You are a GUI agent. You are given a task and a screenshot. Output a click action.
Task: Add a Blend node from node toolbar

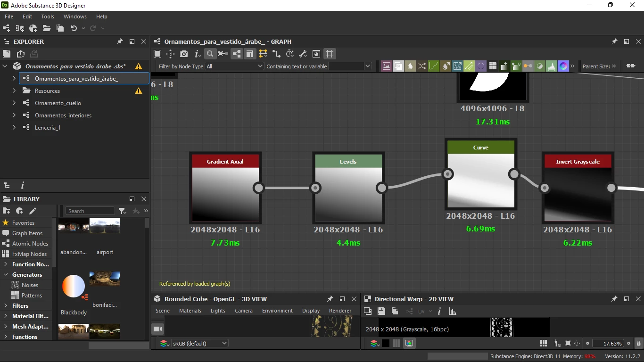click(x=398, y=66)
